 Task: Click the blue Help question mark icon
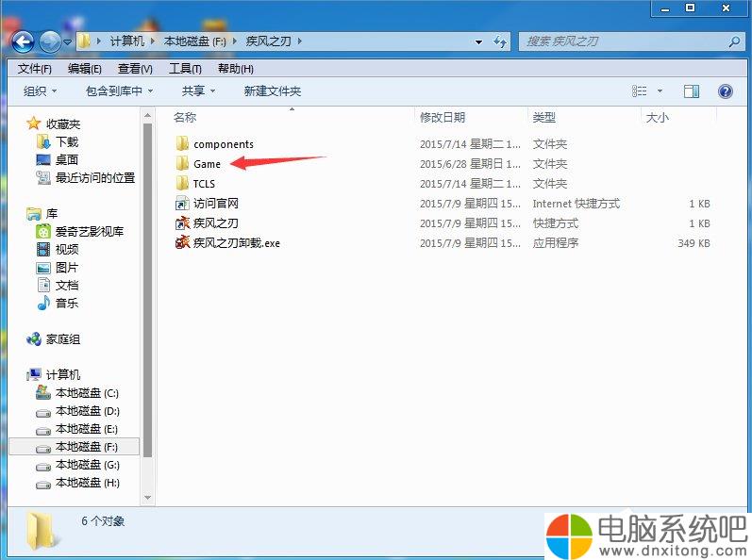point(726,91)
